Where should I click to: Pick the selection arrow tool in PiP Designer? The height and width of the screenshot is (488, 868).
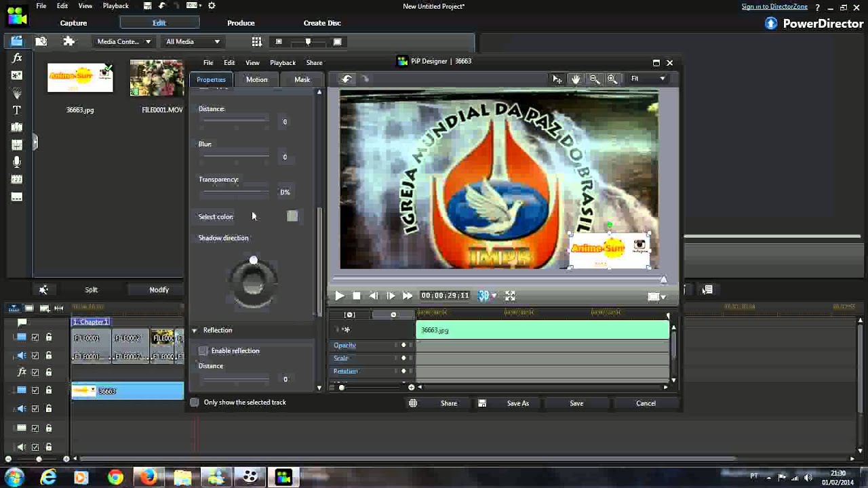point(557,79)
